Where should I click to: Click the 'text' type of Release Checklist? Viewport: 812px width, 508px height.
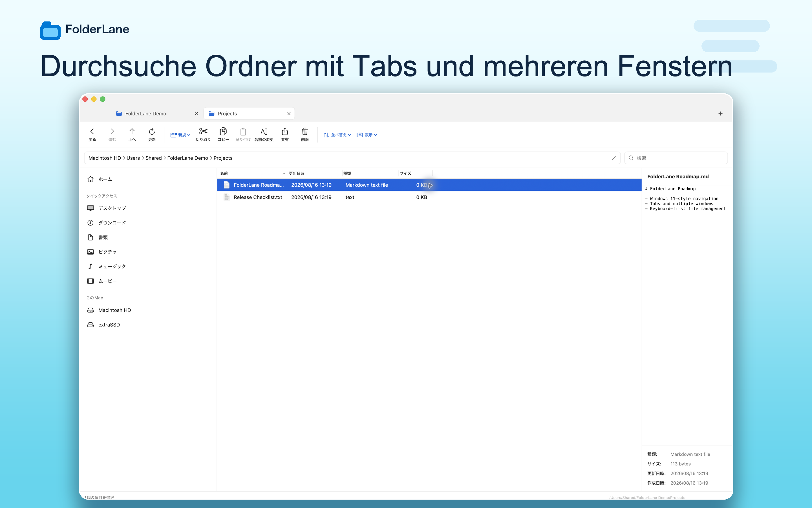tap(350, 197)
